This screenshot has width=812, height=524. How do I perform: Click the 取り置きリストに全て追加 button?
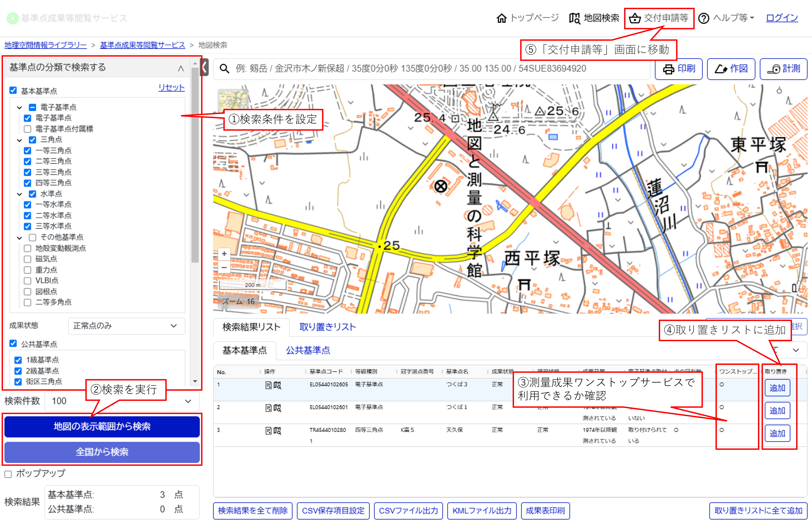(x=758, y=510)
